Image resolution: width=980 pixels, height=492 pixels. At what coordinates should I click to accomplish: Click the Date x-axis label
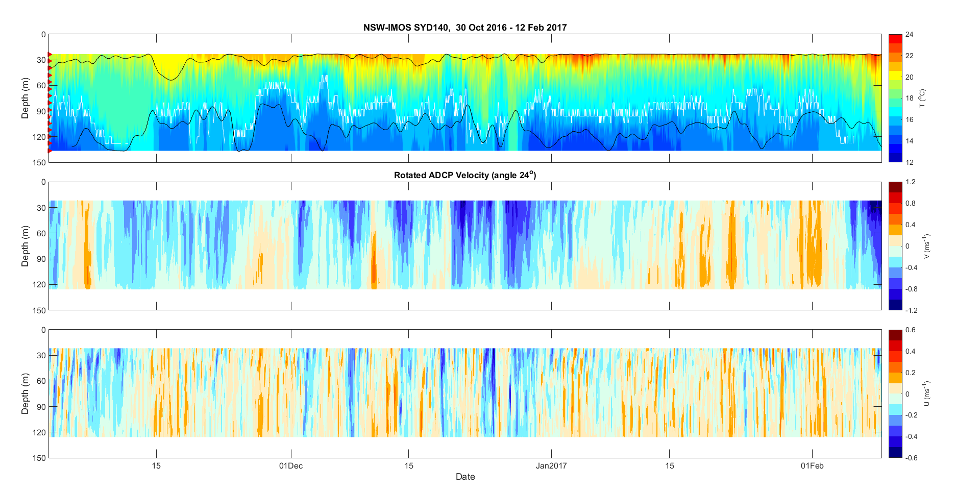coord(465,477)
